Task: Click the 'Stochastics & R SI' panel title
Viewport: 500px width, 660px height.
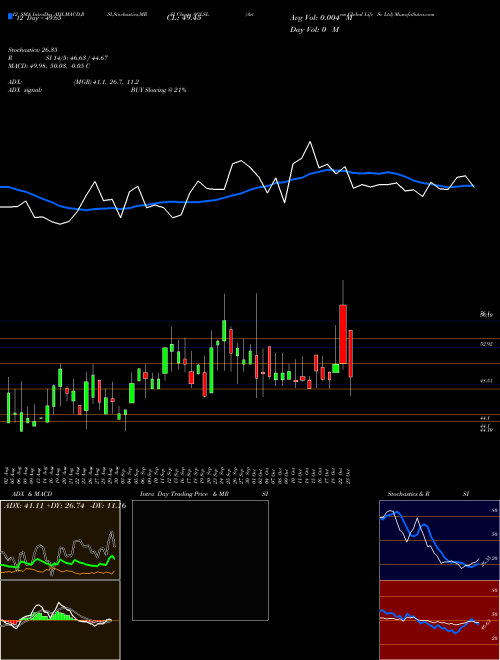Action: [x=428, y=494]
